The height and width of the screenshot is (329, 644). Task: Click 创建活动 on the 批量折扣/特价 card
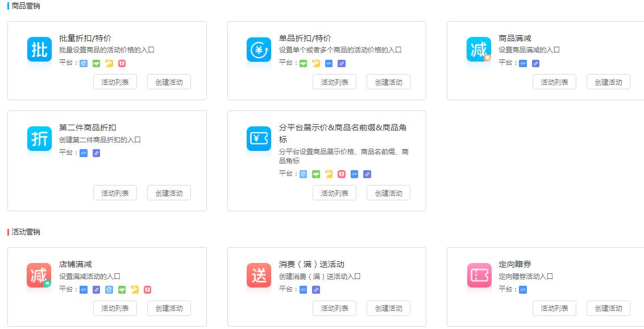point(169,81)
